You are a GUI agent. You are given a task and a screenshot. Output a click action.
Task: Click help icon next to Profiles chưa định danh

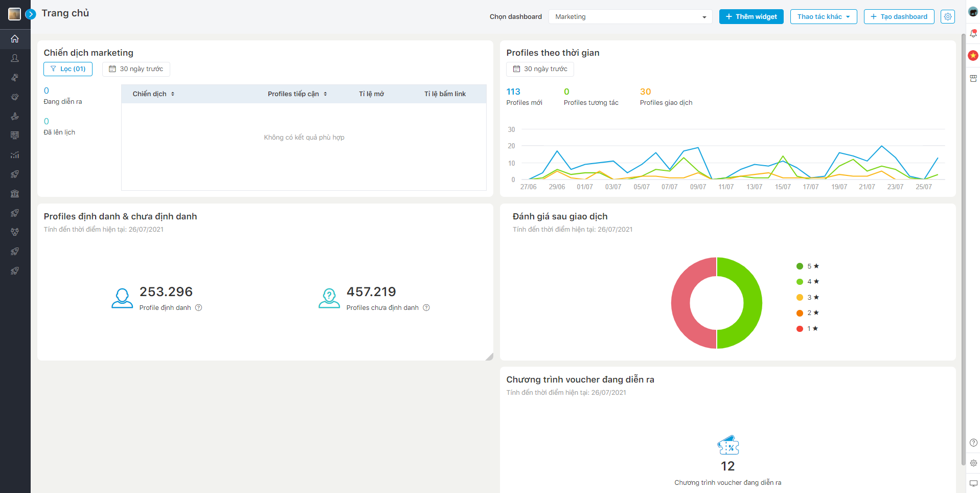pyautogui.click(x=426, y=308)
